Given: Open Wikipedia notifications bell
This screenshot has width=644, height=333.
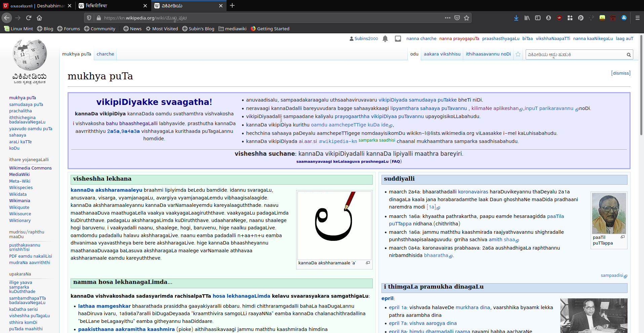Looking at the screenshot, I should click(x=385, y=39).
